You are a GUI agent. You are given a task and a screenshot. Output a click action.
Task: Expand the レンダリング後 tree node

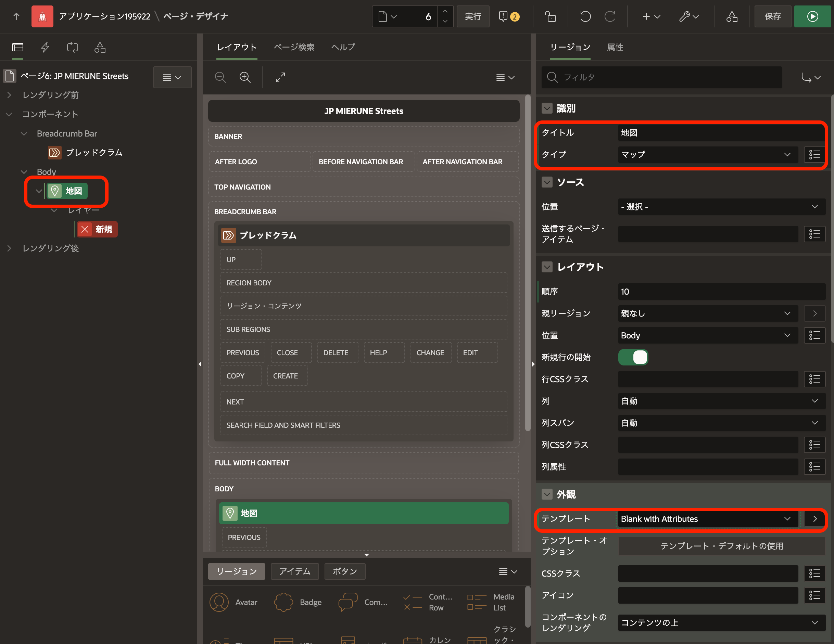click(9, 248)
